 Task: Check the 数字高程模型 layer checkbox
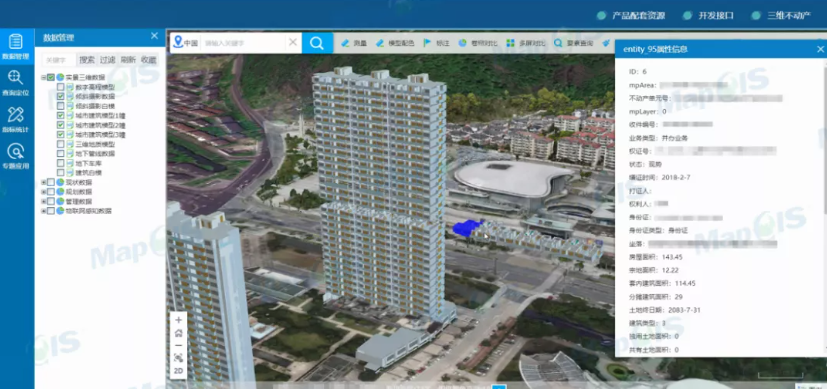coord(61,87)
